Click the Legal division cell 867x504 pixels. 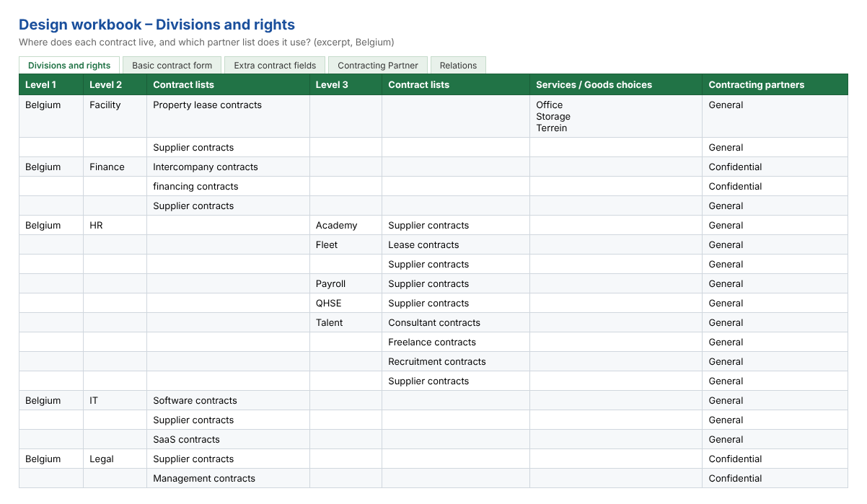115,459
